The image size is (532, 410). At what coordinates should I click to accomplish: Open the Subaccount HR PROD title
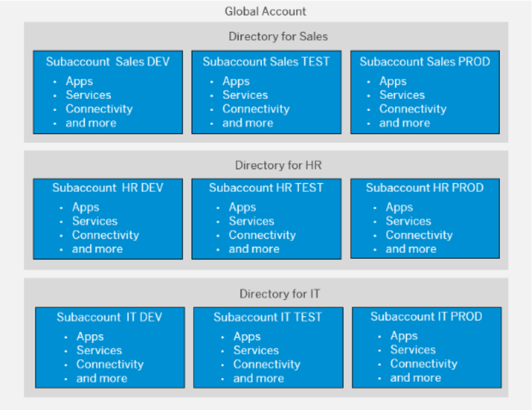pos(424,187)
